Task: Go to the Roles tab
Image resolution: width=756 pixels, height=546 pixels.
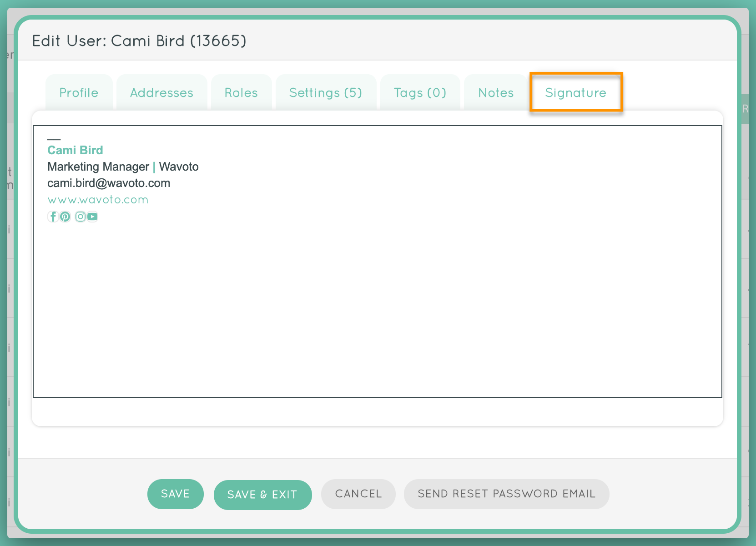Action: click(241, 93)
